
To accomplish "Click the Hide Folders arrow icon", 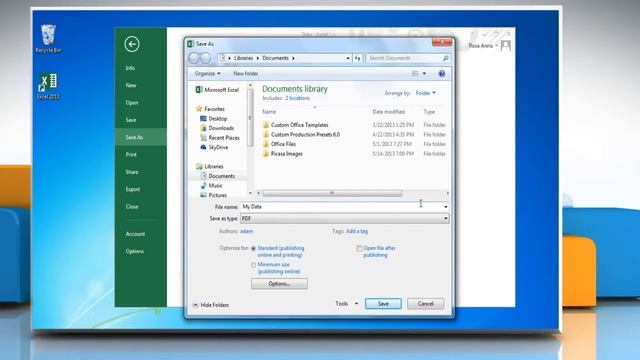I will pos(195,305).
